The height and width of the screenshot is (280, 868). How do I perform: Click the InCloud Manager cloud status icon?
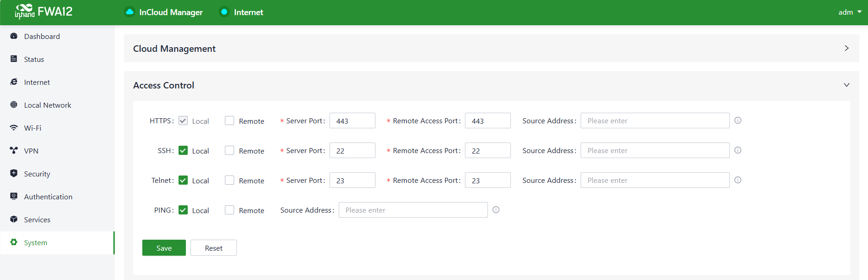coord(130,12)
